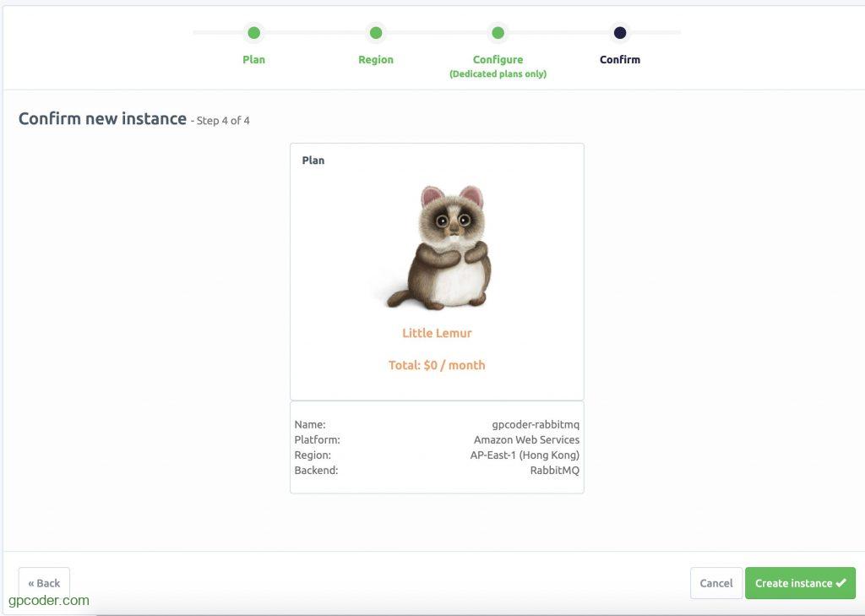Click the green Region step circle
Image resolution: width=865 pixels, height=616 pixels.
376,33
